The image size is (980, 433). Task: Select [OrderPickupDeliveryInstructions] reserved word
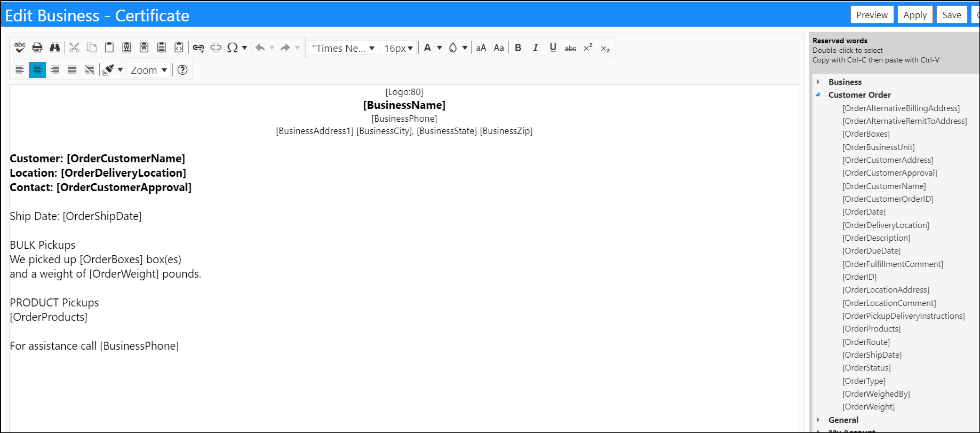point(904,316)
